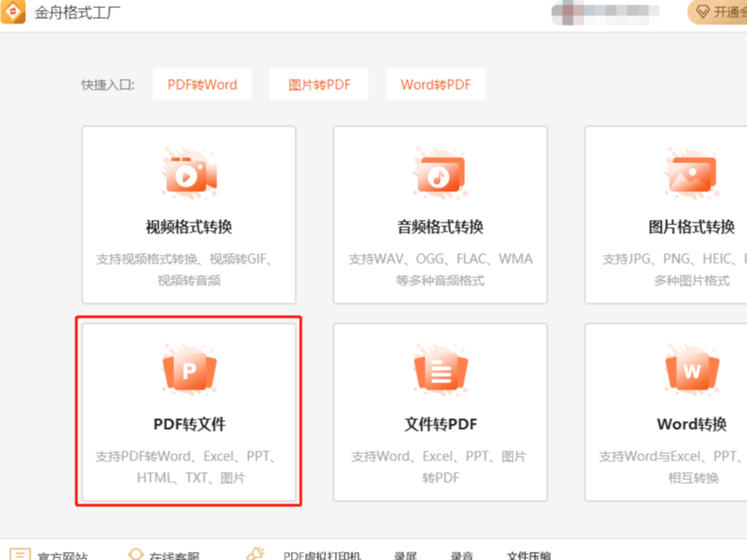Image resolution: width=747 pixels, height=560 pixels.
Task: Click the text 支持Word、Excel、PPT、图片
Action: click(439, 456)
